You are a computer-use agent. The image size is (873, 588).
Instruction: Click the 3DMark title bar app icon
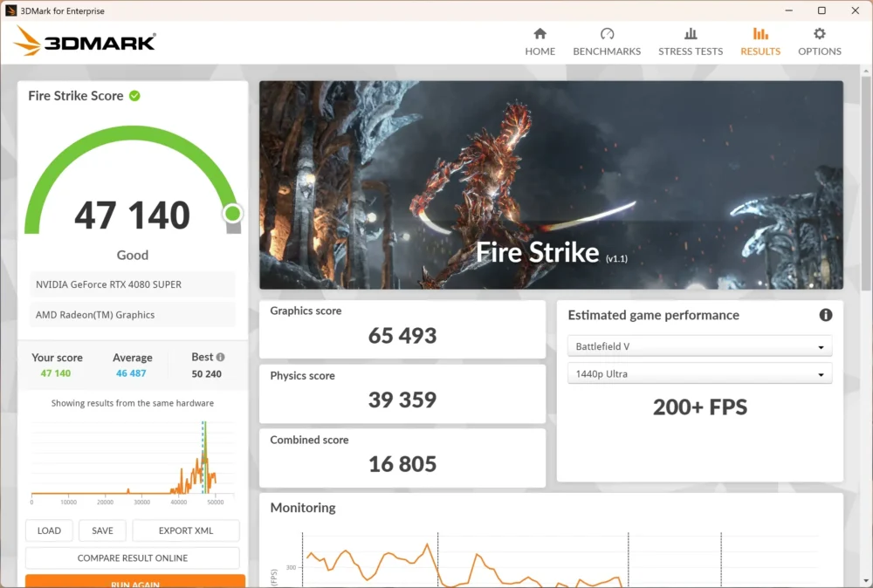coord(10,10)
